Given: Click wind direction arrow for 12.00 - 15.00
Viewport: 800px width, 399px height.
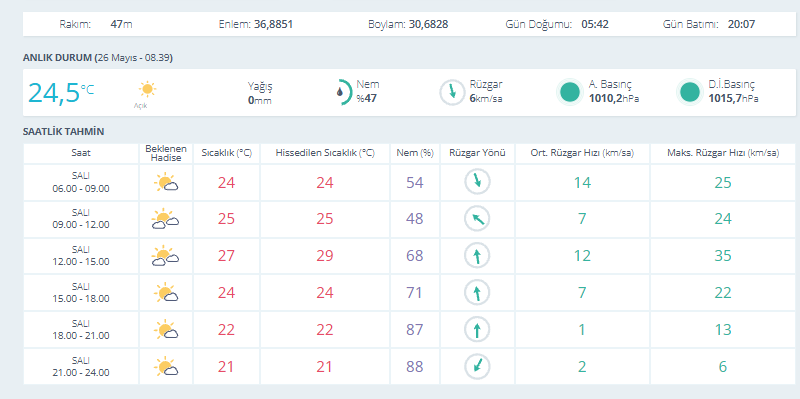Looking at the screenshot, I should [x=477, y=256].
